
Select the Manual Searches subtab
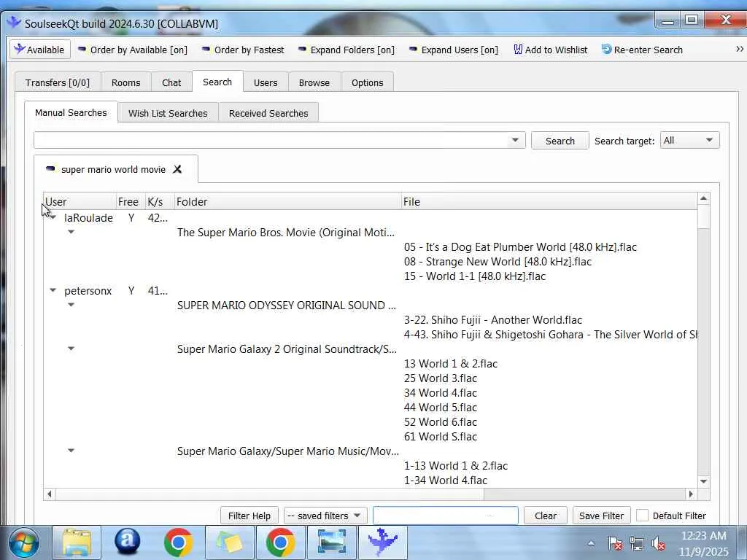(71, 112)
